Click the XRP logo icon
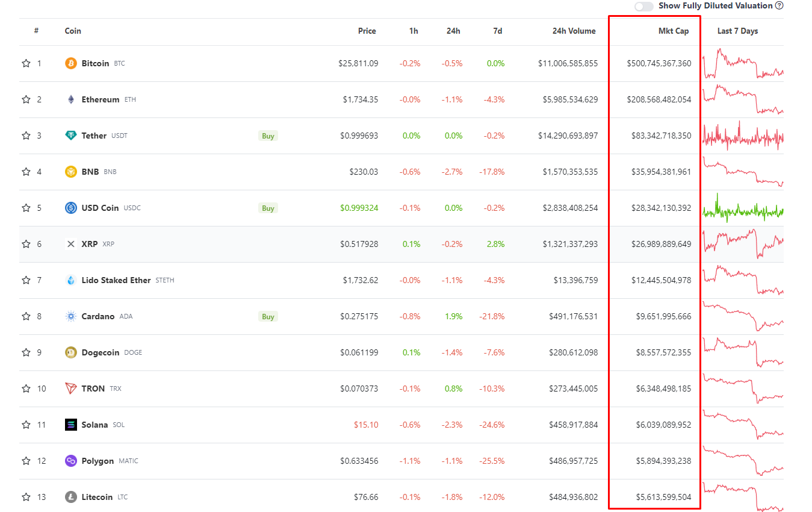812x512 pixels. (70, 243)
